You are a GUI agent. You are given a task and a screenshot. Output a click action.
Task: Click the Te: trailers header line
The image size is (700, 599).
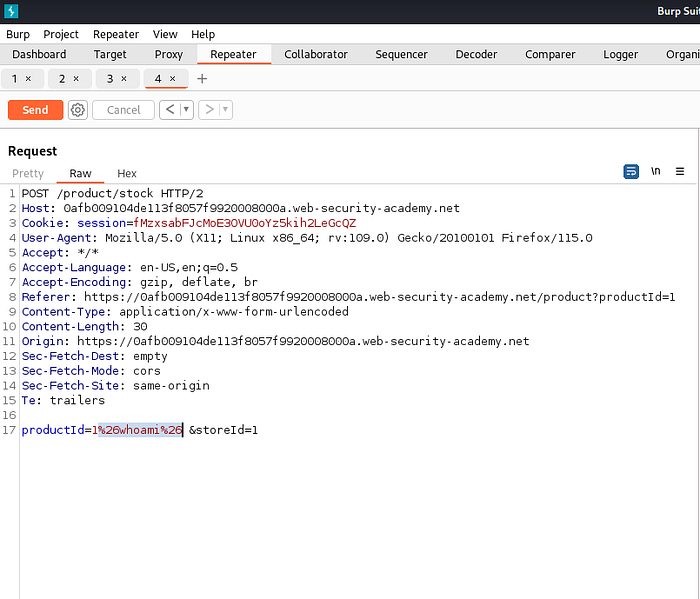point(63,400)
